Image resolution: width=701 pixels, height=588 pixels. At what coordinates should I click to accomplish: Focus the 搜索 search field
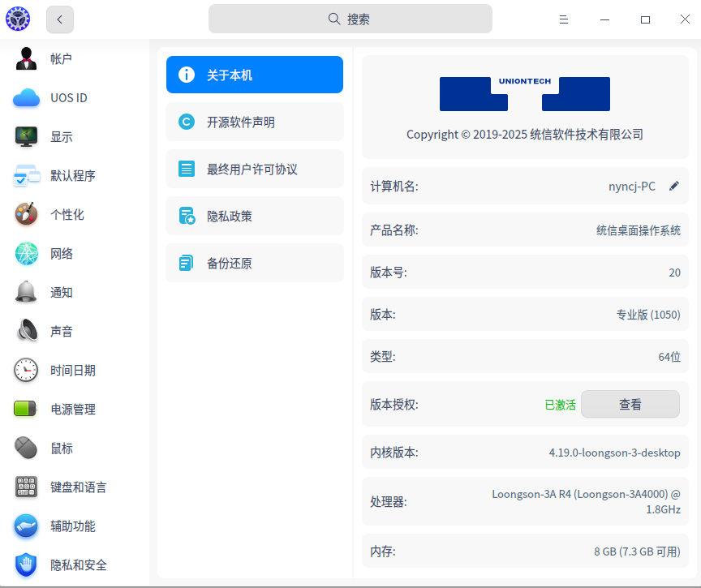(350, 19)
